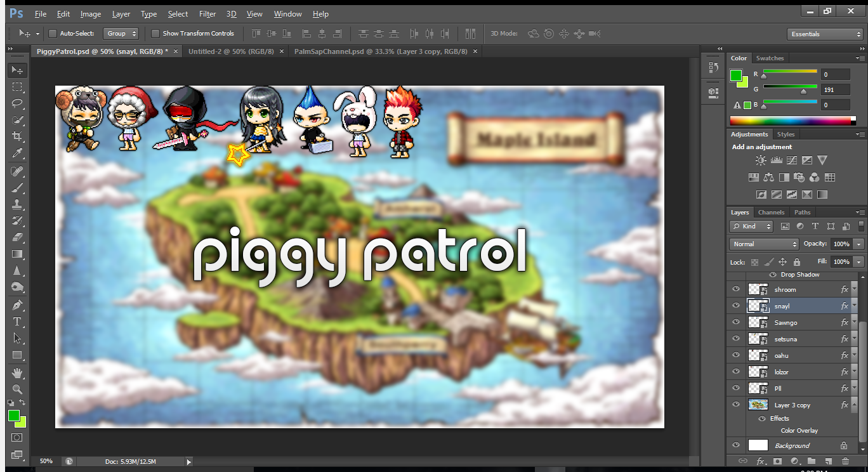Select the Zoom tool

click(18, 389)
